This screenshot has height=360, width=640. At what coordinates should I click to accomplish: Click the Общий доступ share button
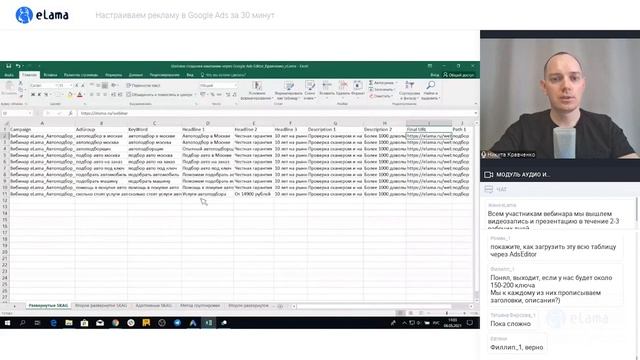(459, 75)
